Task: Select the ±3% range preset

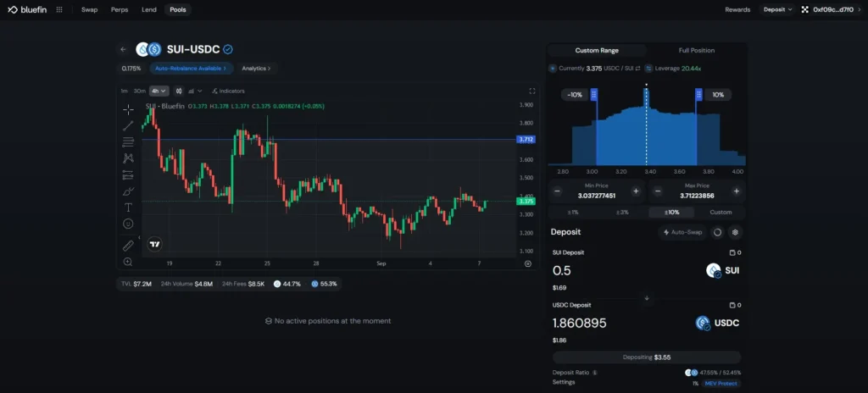Action: tap(622, 212)
